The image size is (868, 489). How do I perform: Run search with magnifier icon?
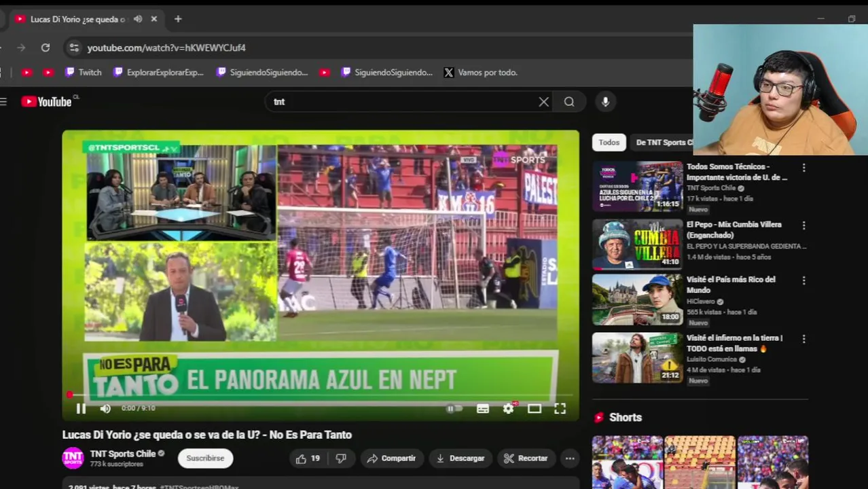pos(569,102)
